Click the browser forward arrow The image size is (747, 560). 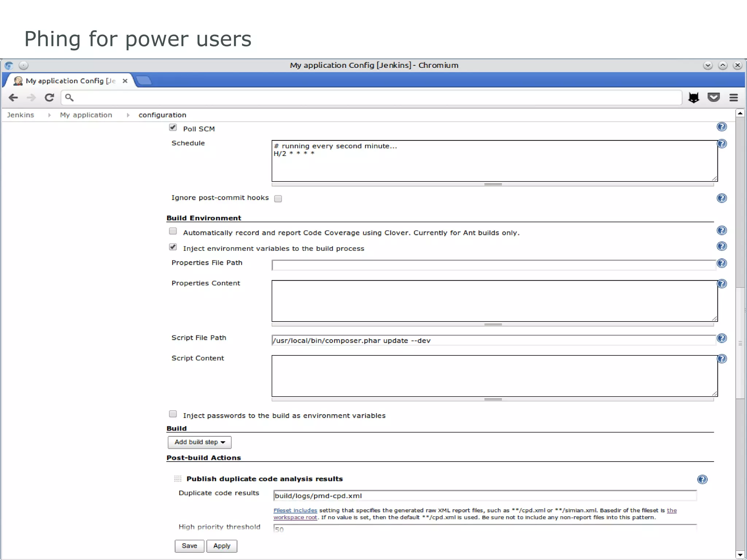point(31,98)
